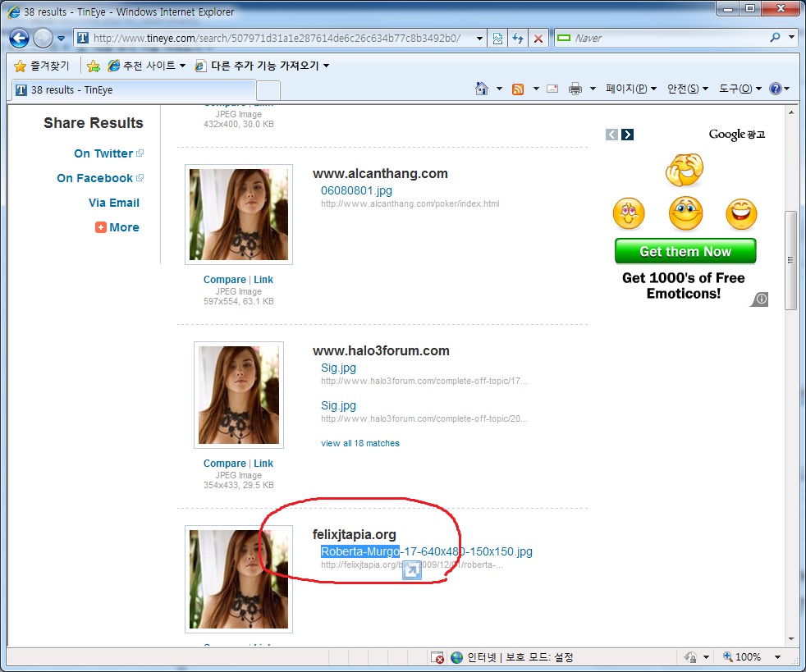Open the 도구(O) tools menu

(x=740, y=89)
